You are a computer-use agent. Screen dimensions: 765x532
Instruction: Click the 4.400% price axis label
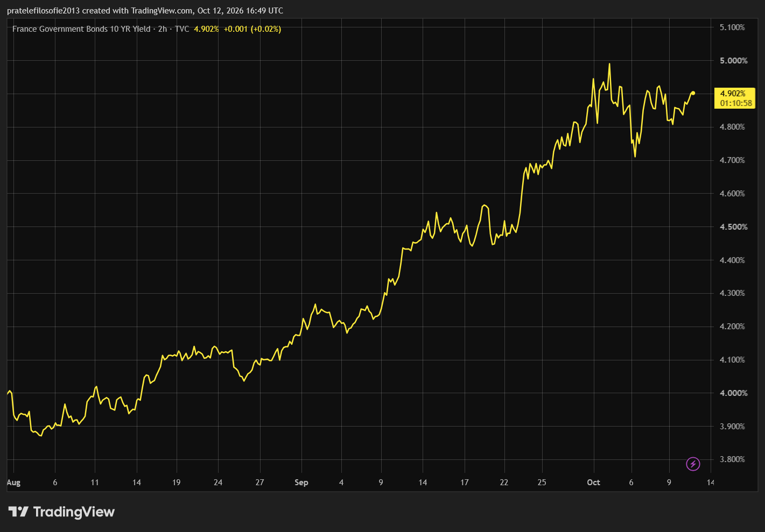pyautogui.click(x=732, y=260)
